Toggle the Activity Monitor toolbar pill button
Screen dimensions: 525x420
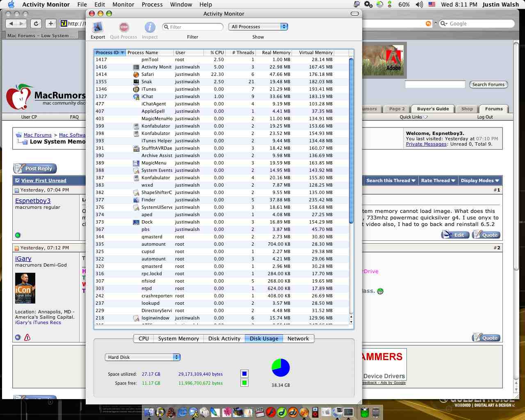point(355,14)
